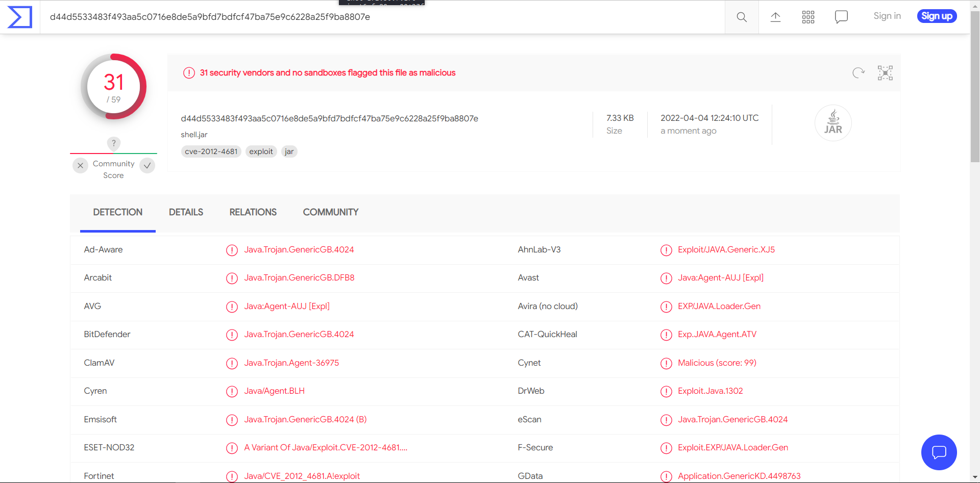Open the graph view icon
This screenshot has width=980, height=483.
[885, 73]
